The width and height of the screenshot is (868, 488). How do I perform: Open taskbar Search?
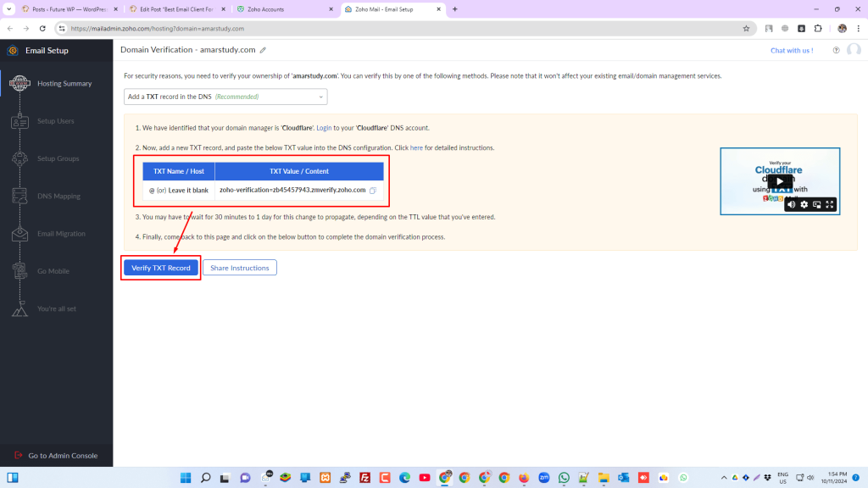click(205, 478)
